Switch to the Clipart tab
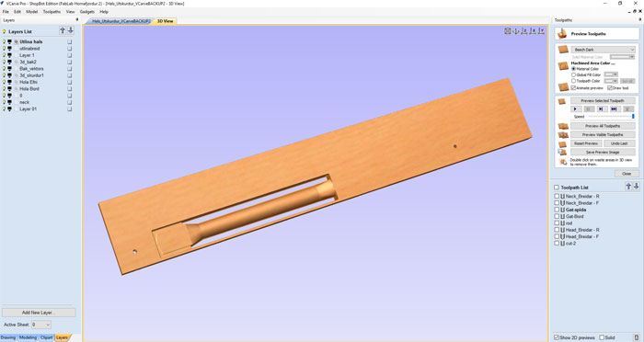Viewport: 644px width, 342px height. [46, 337]
